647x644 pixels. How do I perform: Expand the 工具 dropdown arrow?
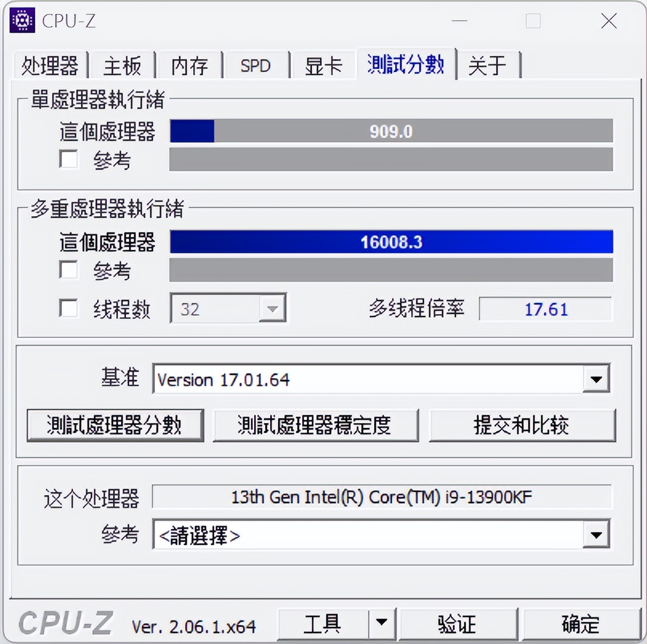381,623
